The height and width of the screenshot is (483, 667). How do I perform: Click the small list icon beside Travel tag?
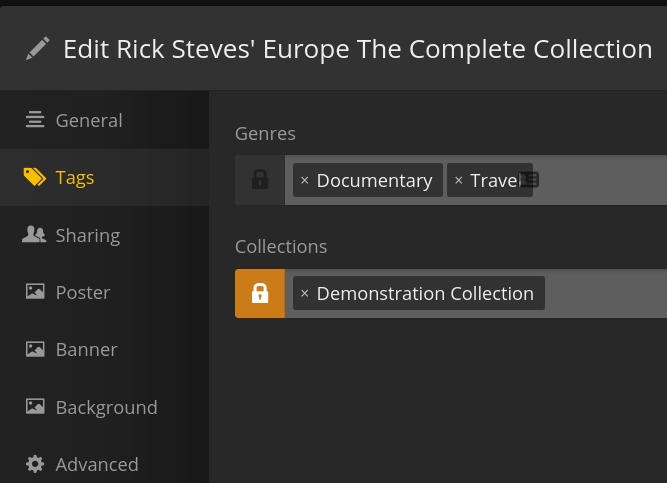point(530,180)
